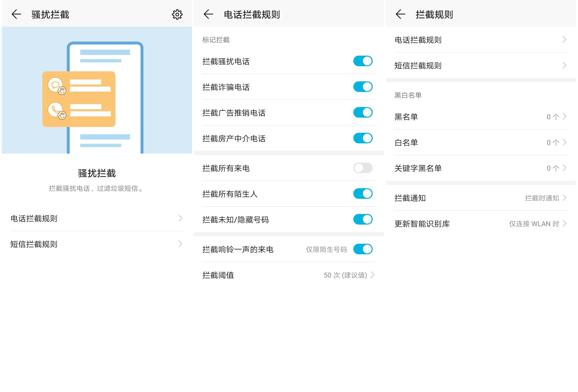The width and height of the screenshot is (578, 392).
Task: Open 电话拦截规则 from 骚扰拦截 screen
Action: pos(97,219)
